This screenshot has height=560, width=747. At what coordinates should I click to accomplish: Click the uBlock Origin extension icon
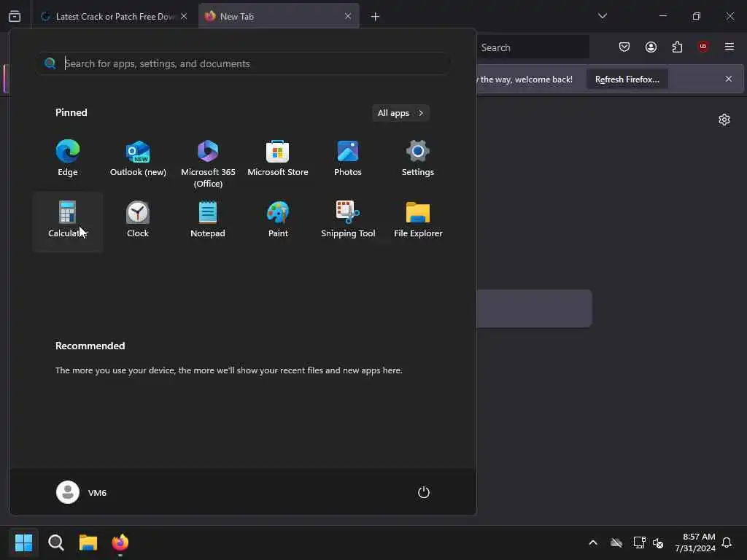703,47
